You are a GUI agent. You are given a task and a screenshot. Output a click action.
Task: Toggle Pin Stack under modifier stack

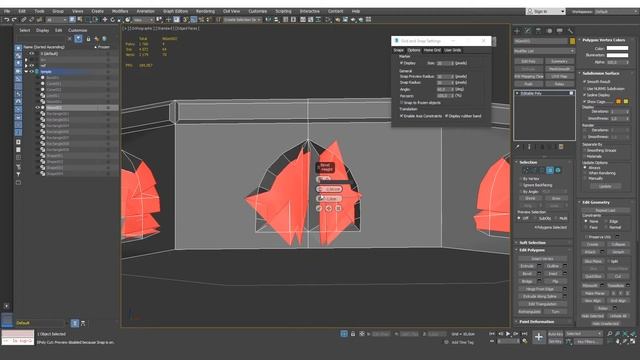518,147
